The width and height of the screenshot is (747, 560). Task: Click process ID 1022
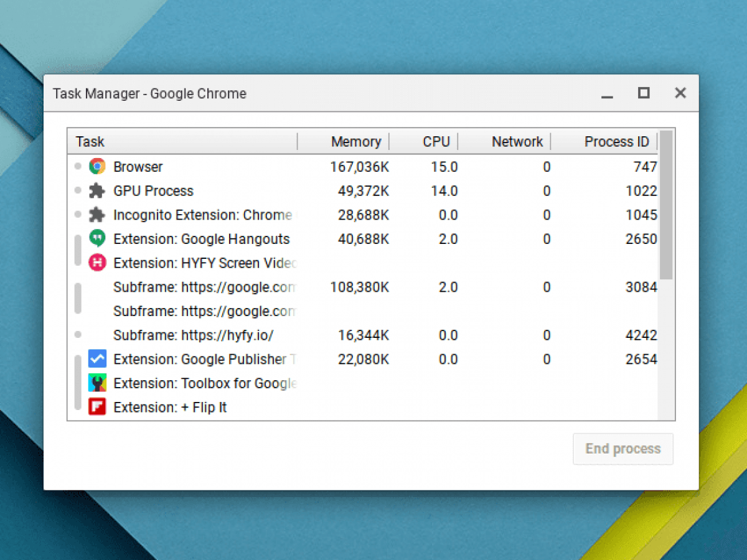[x=641, y=191]
